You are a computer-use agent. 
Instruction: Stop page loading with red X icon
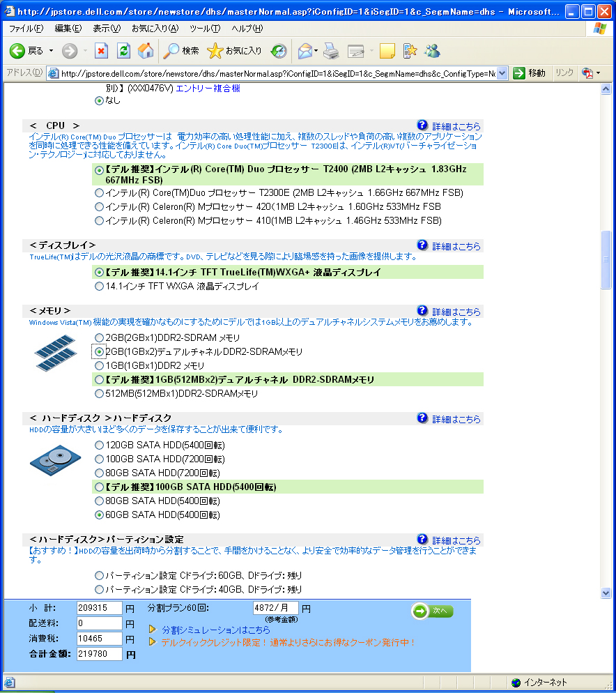(x=101, y=51)
